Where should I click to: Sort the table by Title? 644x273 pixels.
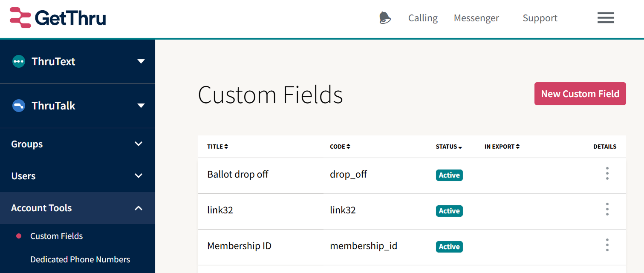coord(218,147)
